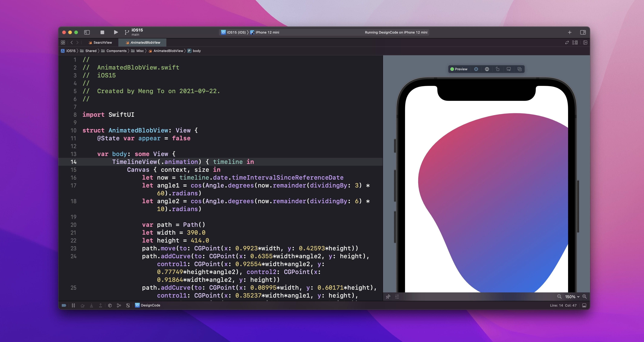
Task: Toggle the inspector panel on the right
Action: pyautogui.click(x=583, y=32)
